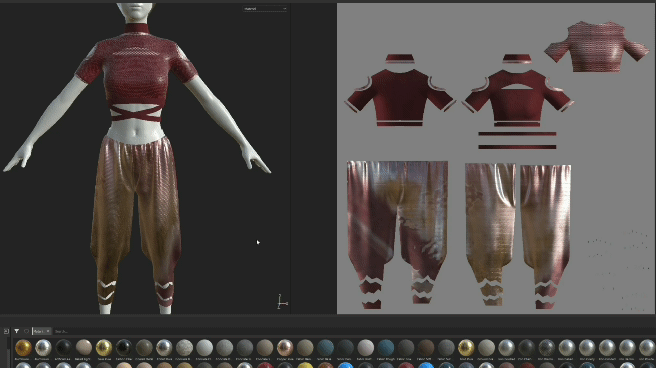Open the viewport channel dropdown labeled Material
656x368 pixels.
265,8
